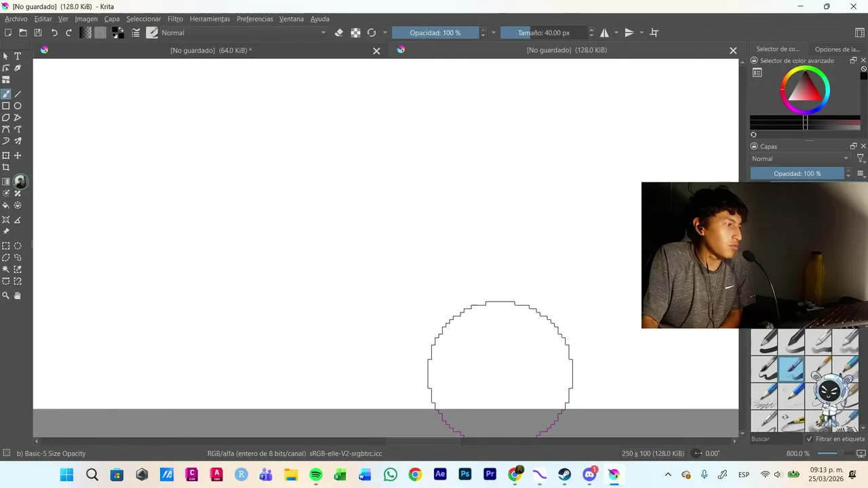
Task: Select the Measure tool
Action: (18, 220)
